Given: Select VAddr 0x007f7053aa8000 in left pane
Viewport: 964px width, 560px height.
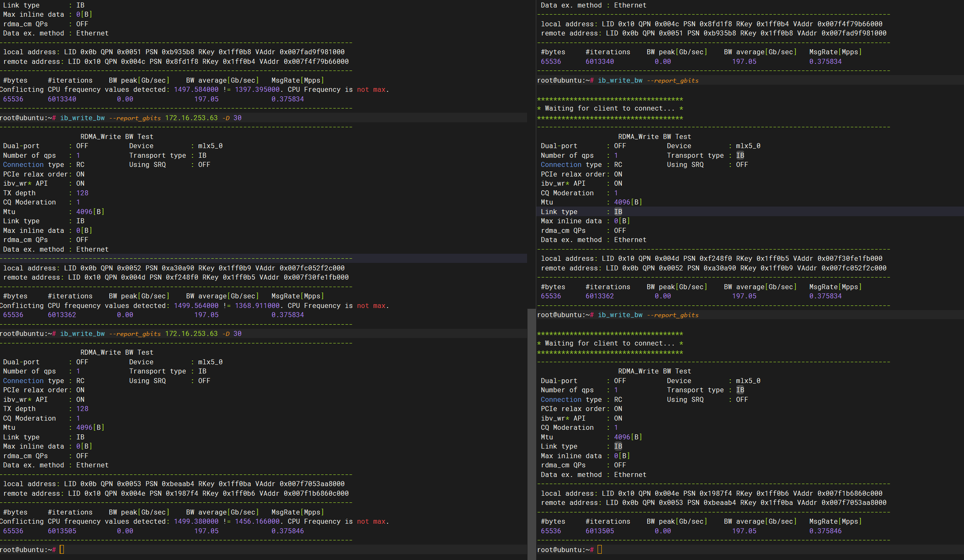Looking at the screenshot, I should 312,484.
